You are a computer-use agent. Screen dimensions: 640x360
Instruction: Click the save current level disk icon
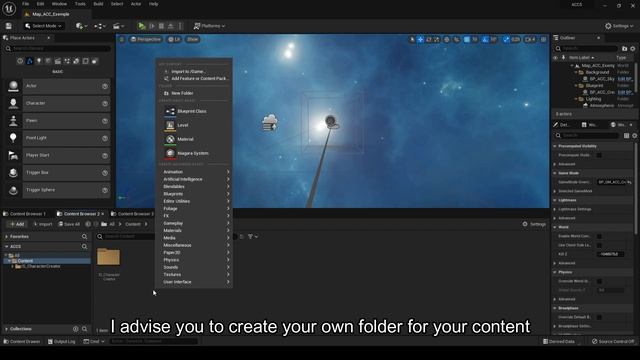click(x=9, y=26)
